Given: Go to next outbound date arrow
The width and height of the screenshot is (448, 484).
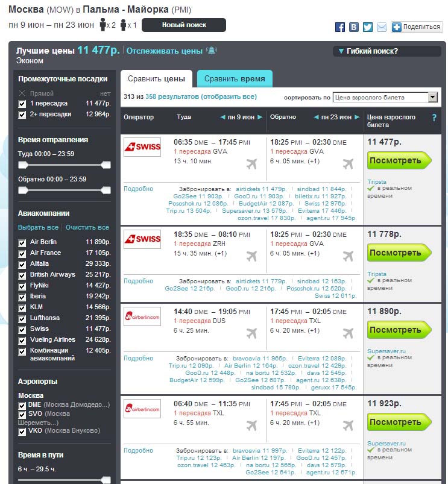Looking at the screenshot, I should (x=260, y=117).
